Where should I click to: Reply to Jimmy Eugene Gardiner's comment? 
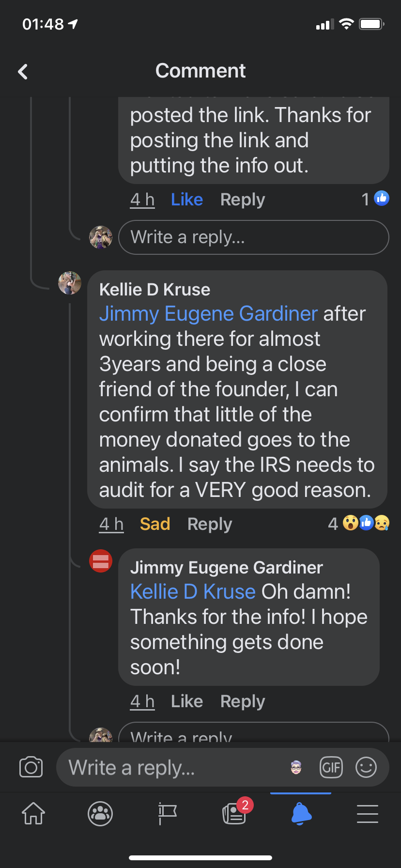[x=243, y=701]
